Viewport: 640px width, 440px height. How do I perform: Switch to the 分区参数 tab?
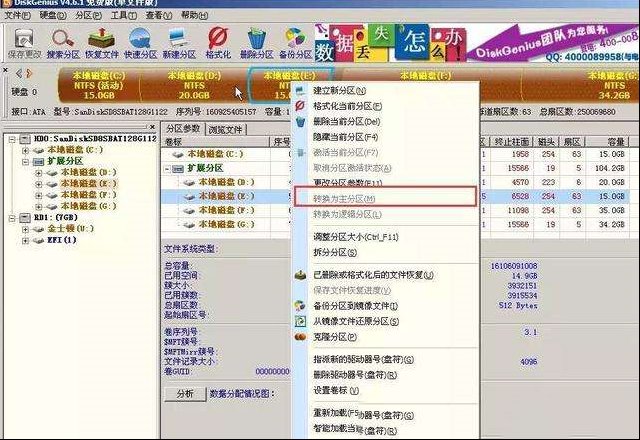(x=183, y=129)
